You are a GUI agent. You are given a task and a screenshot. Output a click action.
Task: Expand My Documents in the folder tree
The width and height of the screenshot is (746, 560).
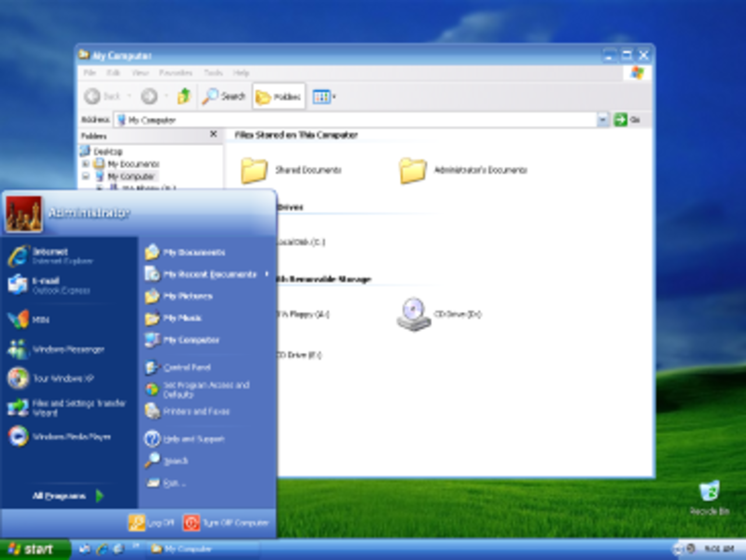(x=86, y=164)
